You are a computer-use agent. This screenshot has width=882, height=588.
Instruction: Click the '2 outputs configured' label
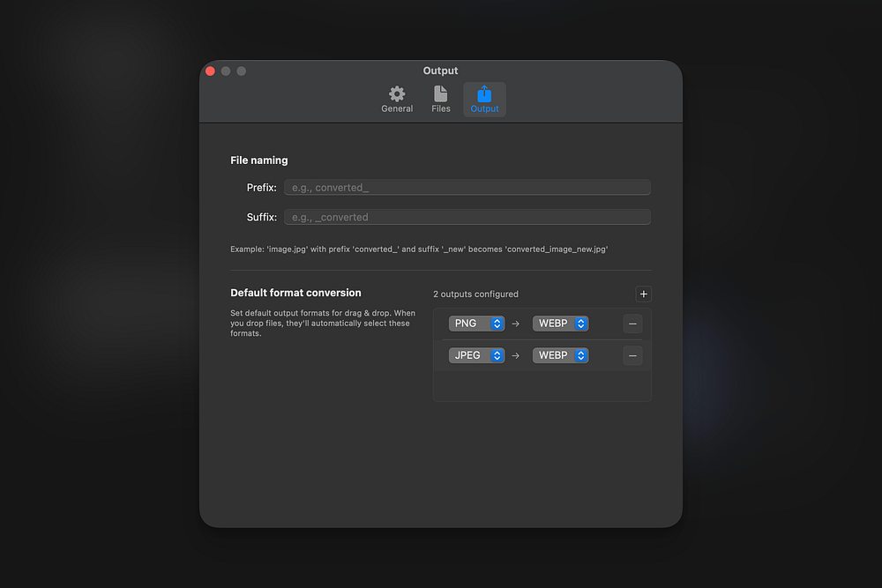[x=476, y=294]
